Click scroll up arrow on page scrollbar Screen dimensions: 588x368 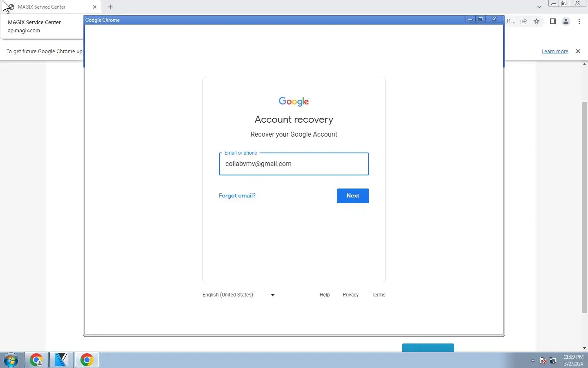pyautogui.click(x=585, y=64)
